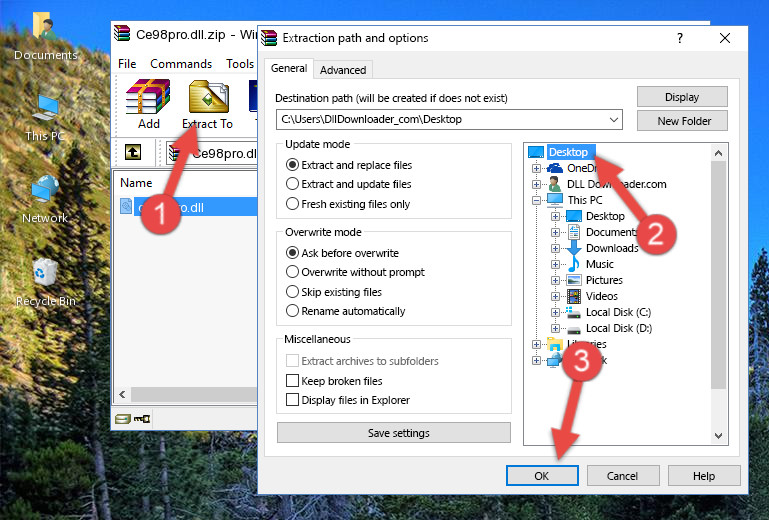Screen dimensions: 769x520
Task: Select Rename automatically option
Action: point(292,311)
